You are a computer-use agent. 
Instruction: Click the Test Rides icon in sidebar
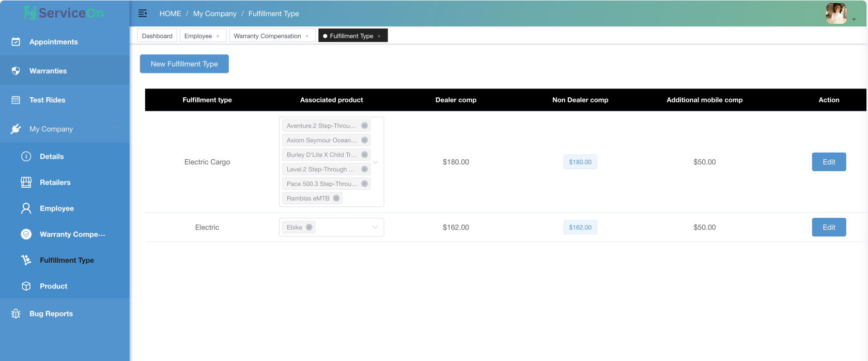click(16, 100)
